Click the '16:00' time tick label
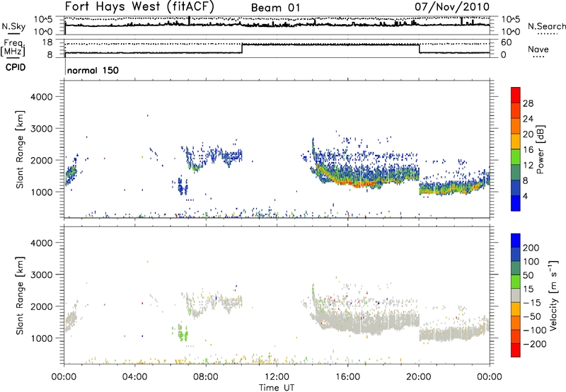 (347, 377)
